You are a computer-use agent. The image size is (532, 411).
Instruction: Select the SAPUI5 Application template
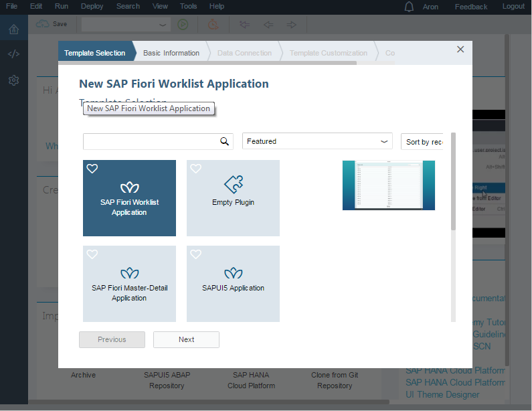pos(233,284)
